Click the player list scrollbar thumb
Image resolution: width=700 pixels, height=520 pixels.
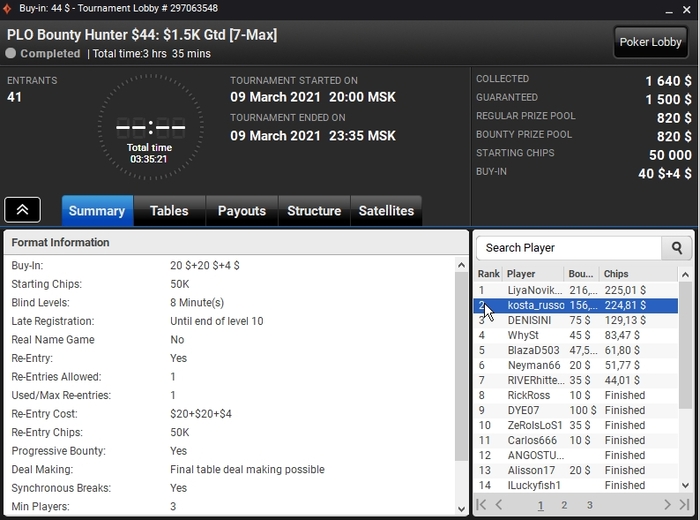click(685, 345)
